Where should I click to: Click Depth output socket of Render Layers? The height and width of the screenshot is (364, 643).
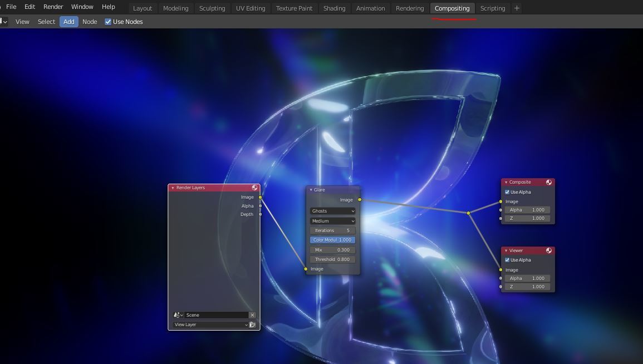[261, 214]
